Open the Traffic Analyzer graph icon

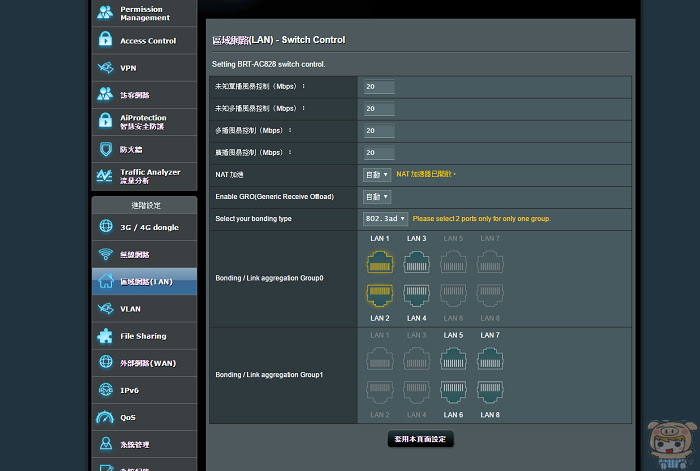point(105,175)
